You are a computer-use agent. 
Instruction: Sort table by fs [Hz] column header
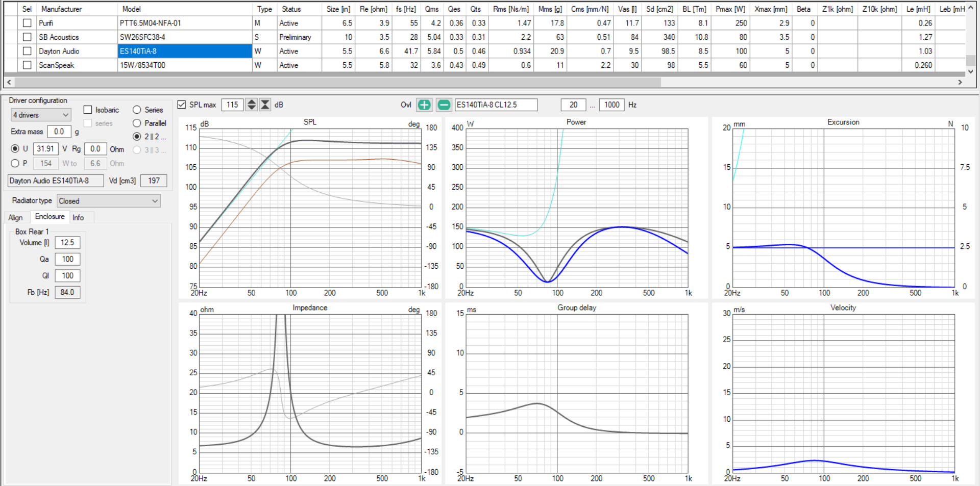pos(406,9)
